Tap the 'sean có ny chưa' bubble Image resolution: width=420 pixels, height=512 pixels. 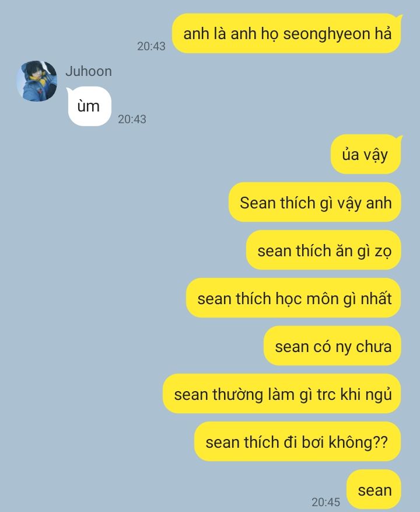pos(332,346)
